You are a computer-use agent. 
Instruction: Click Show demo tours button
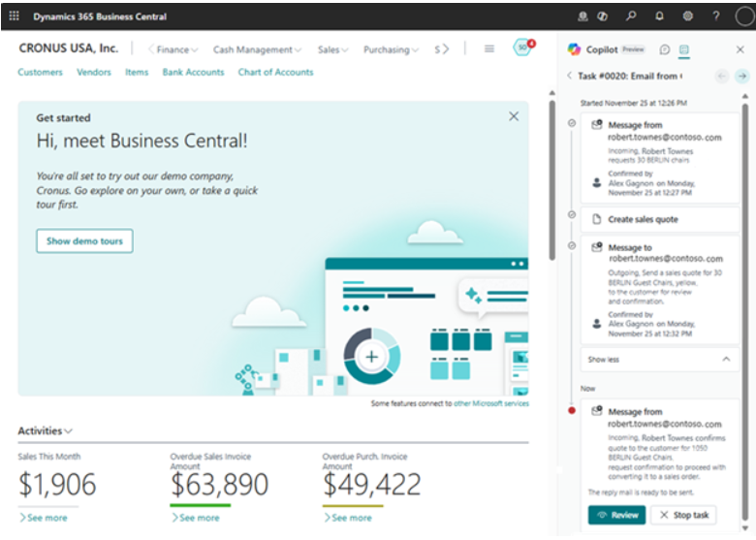[x=84, y=240]
